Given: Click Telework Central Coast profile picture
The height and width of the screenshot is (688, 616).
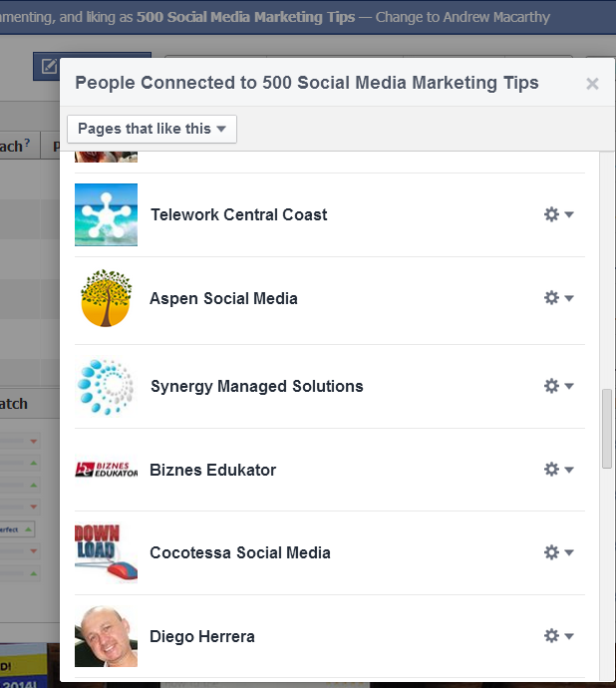Looking at the screenshot, I should [106, 214].
